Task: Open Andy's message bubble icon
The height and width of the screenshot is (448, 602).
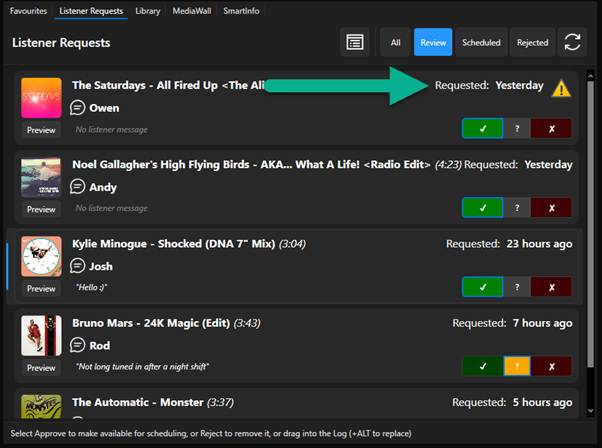Action: (x=77, y=187)
